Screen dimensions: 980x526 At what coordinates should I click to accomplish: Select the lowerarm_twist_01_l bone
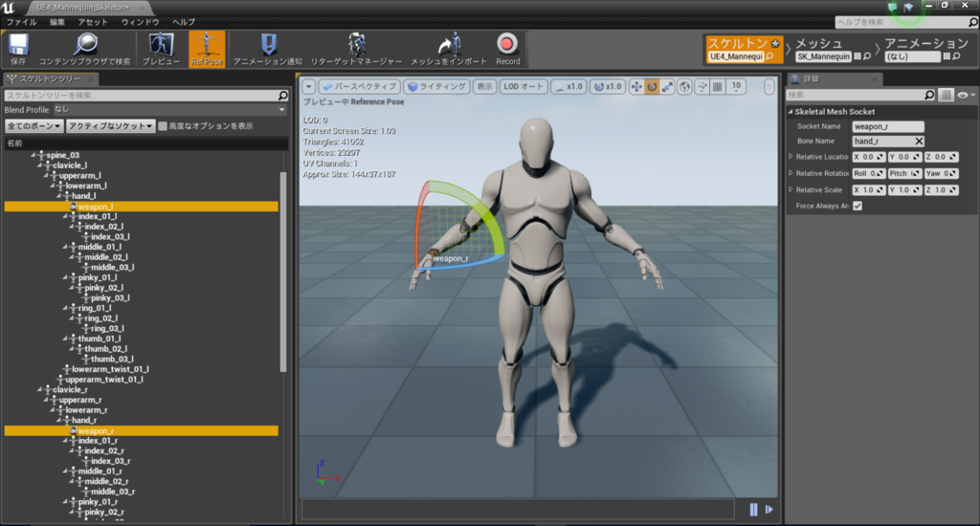(x=110, y=369)
